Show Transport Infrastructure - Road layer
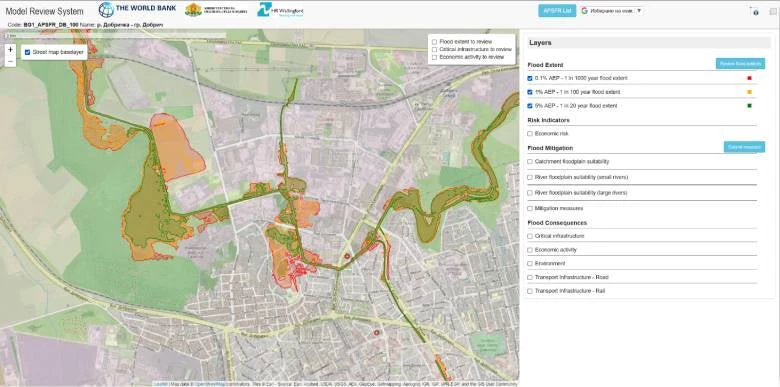 coord(530,278)
